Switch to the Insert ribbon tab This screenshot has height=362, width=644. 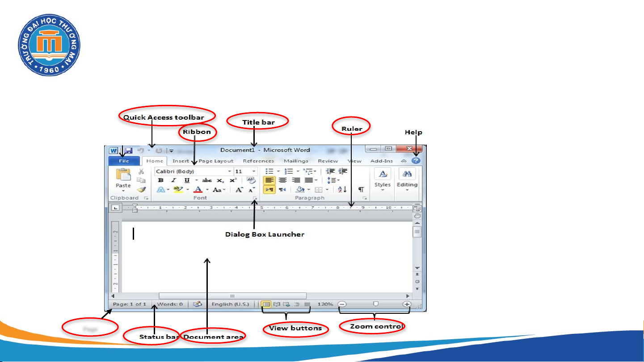pos(181,161)
